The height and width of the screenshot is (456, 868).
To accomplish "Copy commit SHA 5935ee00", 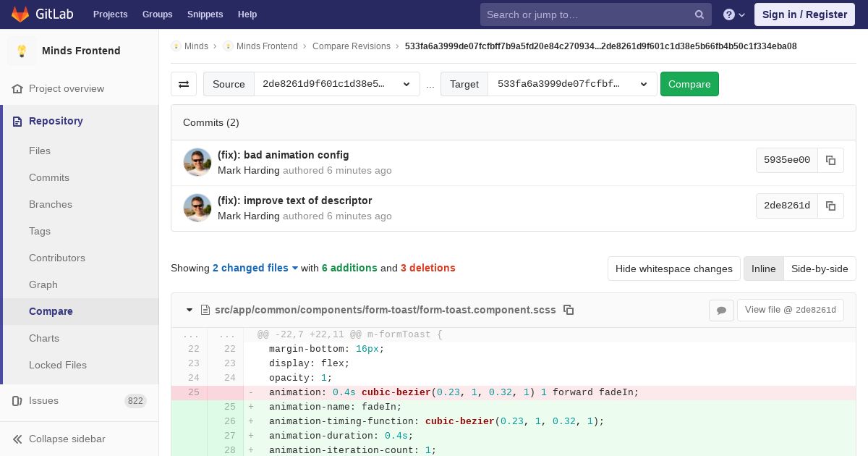I will 830,161.
